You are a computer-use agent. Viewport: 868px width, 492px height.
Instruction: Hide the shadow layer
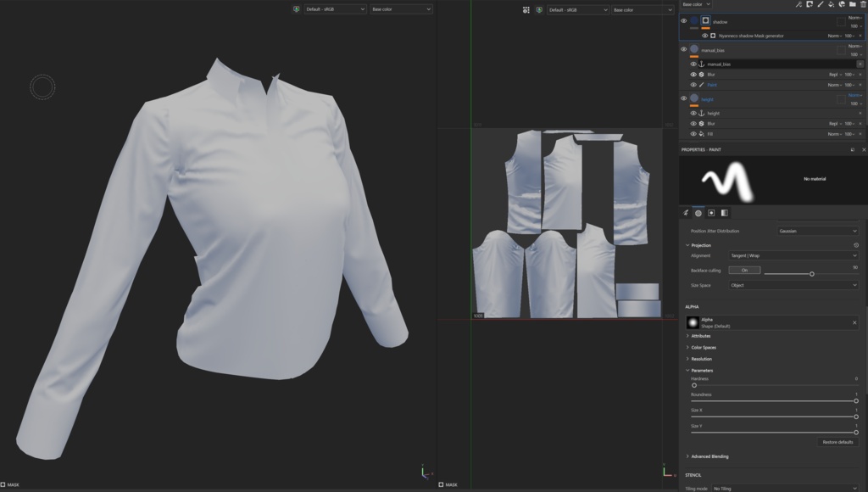pyautogui.click(x=684, y=21)
